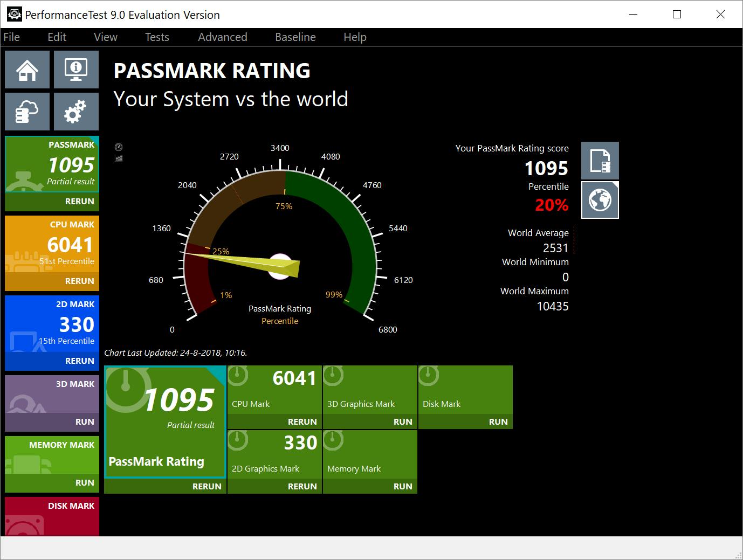The height and width of the screenshot is (560, 743).
Task: Click the 'Your PassMark Rating score' label
Action: click(512, 148)
